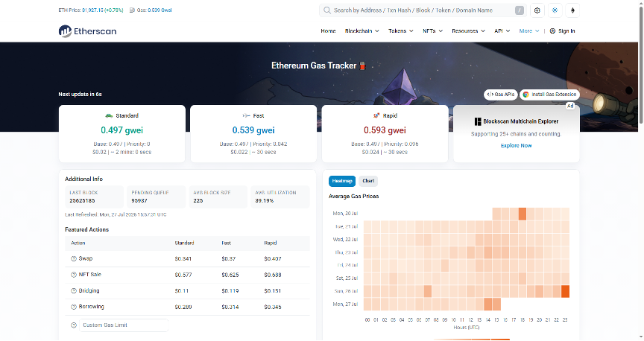Open the Gas APIs button
644x341 pixels.
click(x=500, y=95)
